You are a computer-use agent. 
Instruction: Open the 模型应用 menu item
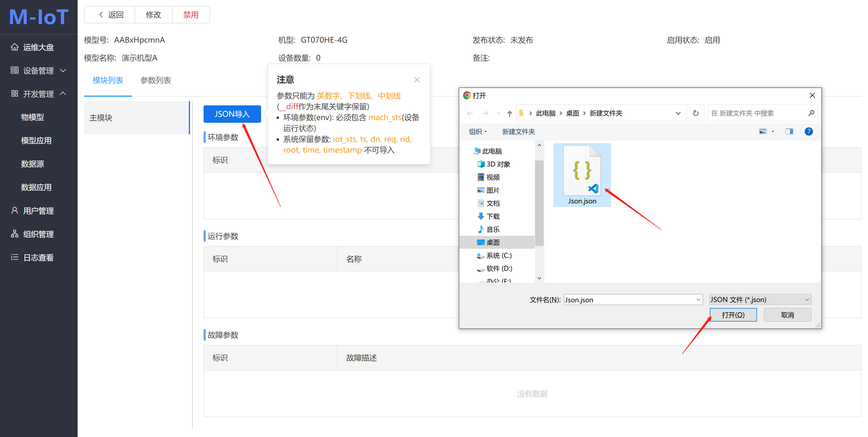point(36,140)
